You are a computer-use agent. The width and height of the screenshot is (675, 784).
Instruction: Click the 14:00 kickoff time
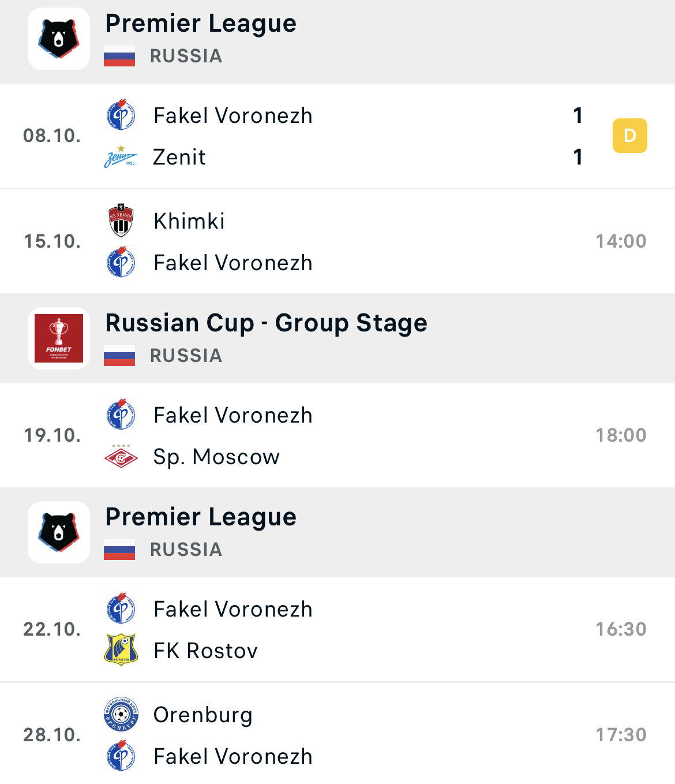(x=621, y=241)
